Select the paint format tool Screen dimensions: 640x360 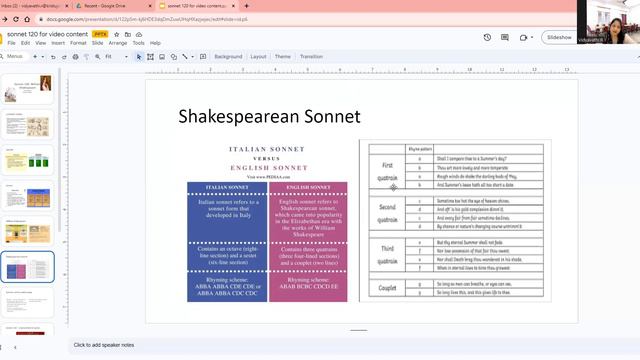click(86, 57)
